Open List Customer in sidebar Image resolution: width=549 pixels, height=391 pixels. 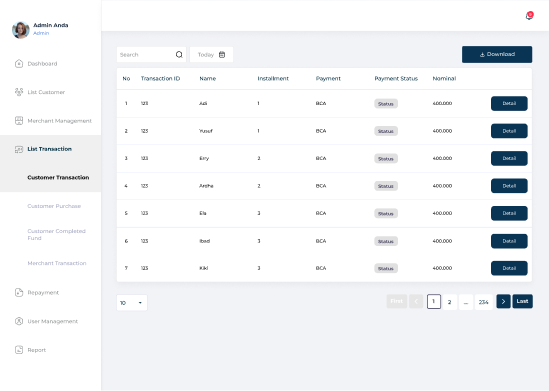coord(46,92)
